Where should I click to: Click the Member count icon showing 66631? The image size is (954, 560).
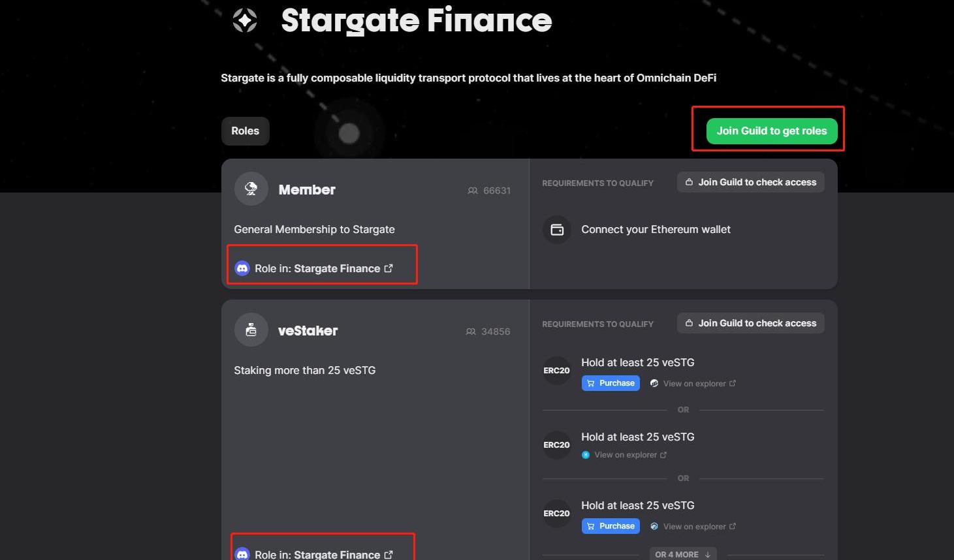click(473, 191)
